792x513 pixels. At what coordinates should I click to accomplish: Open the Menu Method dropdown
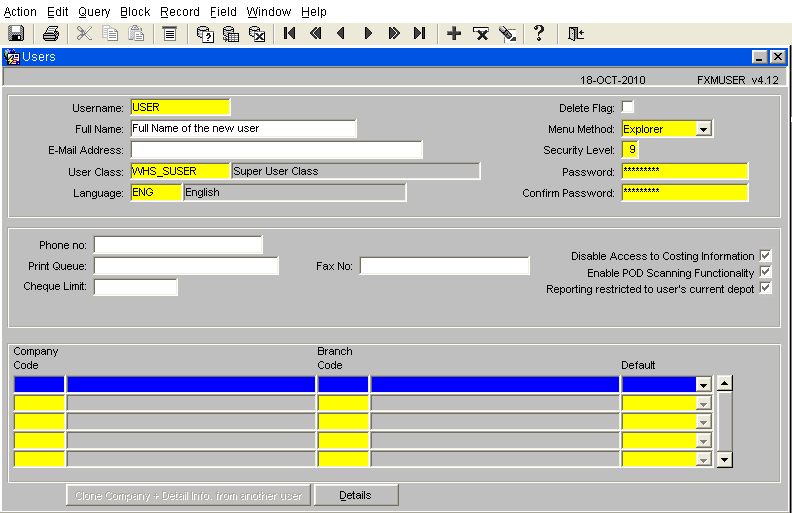pyautogui.click(x=703, y=129)
